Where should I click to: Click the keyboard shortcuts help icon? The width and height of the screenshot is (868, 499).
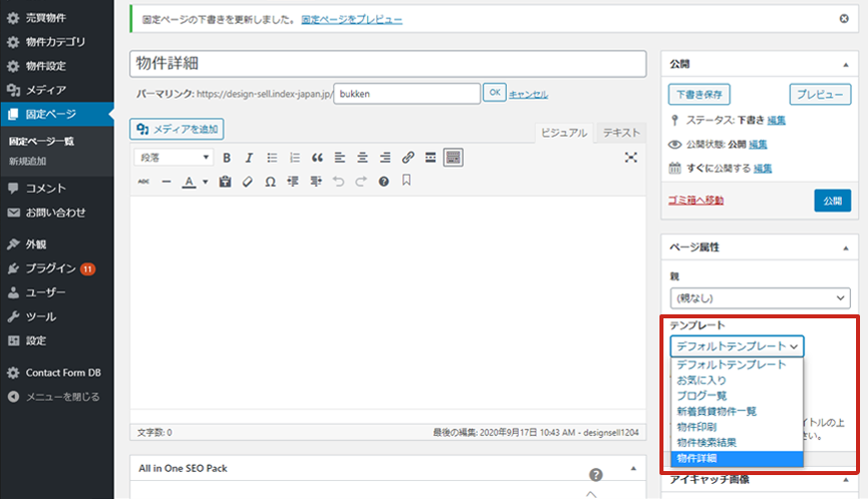pyautogui.click(x=383, y=182)
